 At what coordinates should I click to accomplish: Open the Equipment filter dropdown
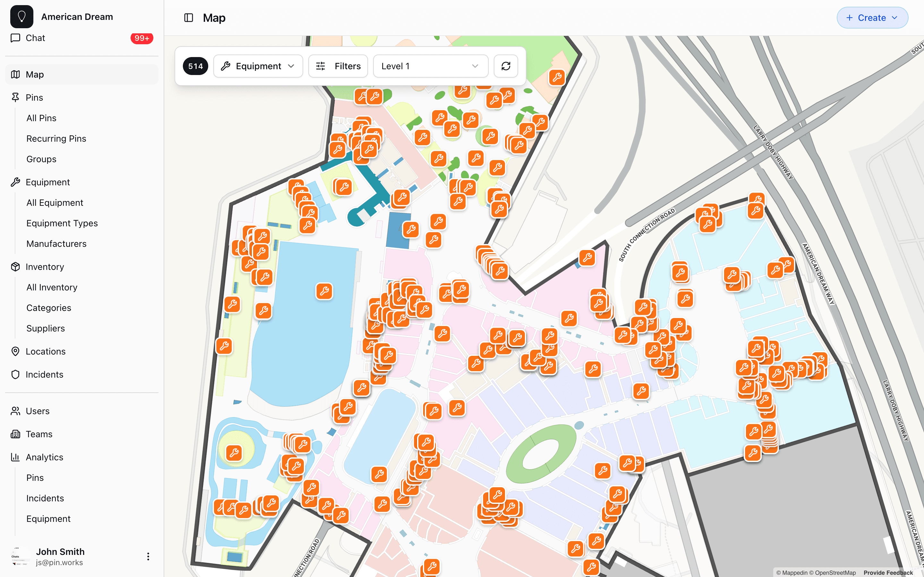pyautogui.click(x=258, y=66)
